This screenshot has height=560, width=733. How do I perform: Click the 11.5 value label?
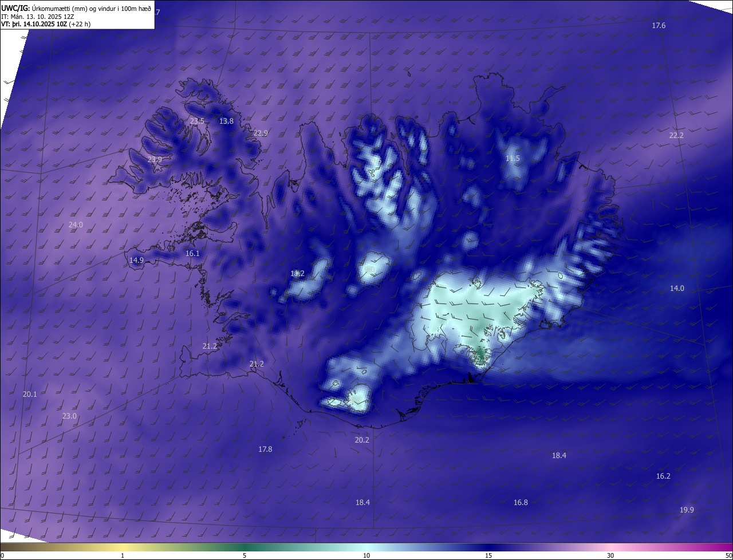click(513, 158)
